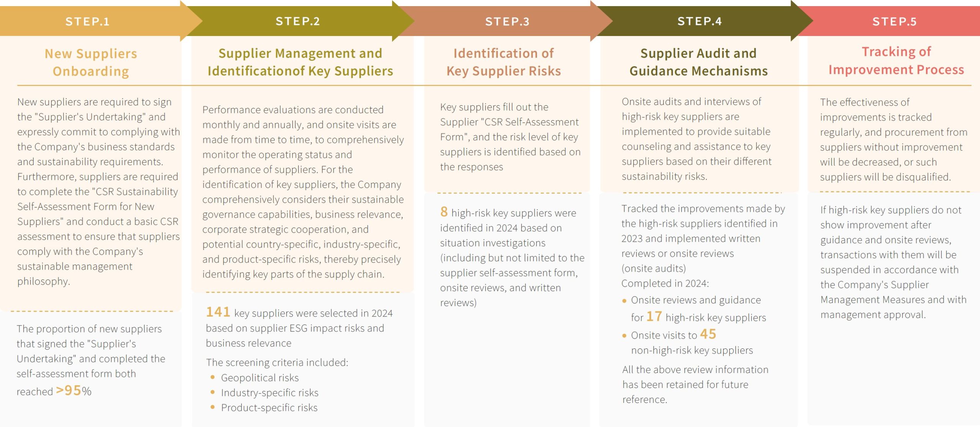
Task: Click the 8 high-risk suppliers number
Action: pyautogui.click(x=444, y=211)
